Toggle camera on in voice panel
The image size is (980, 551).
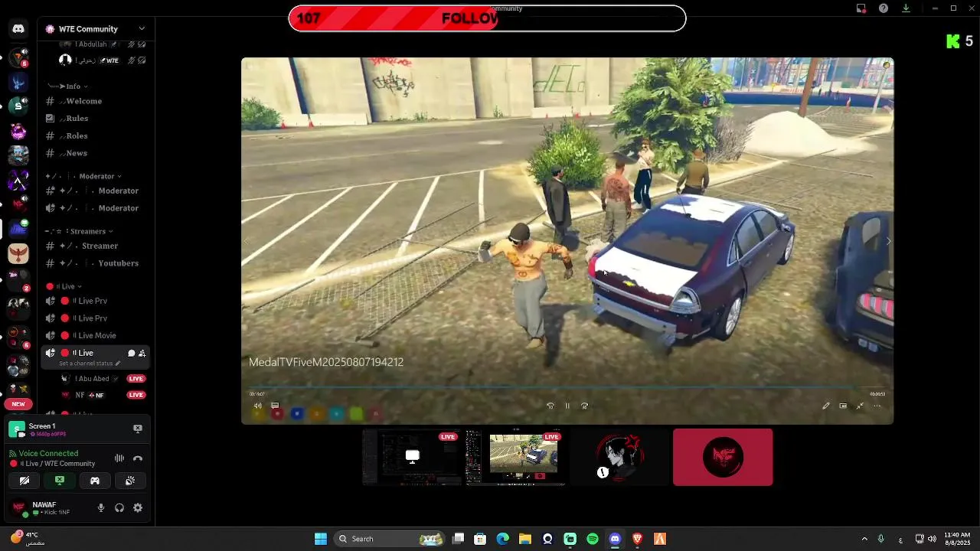tap(24, 481)
